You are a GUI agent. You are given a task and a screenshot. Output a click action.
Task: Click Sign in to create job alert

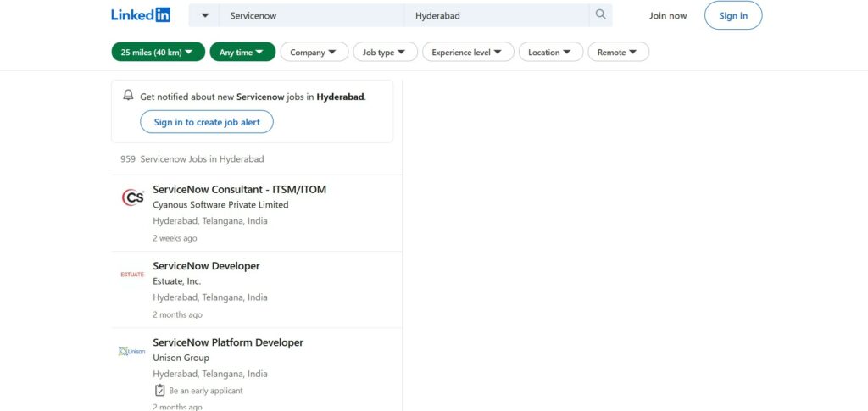point(207,122)
